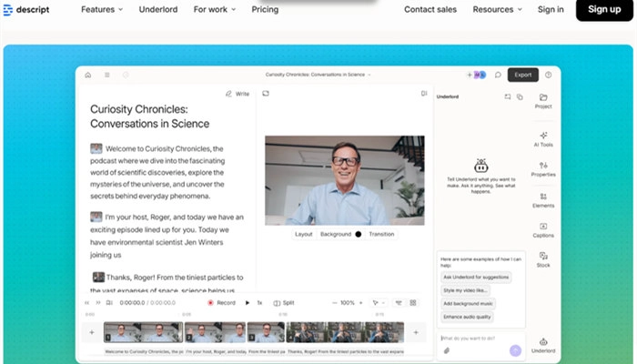Image resolution: width=637 pixels, height=364 pixels.
Task: Click the Properties sidebar icon
Action: (x=543, y=168)
